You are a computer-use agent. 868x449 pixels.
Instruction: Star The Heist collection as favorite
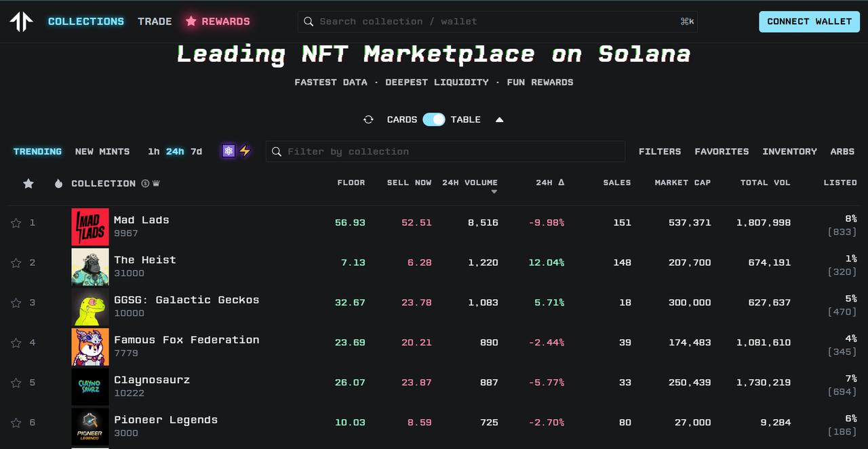[16, 263]
